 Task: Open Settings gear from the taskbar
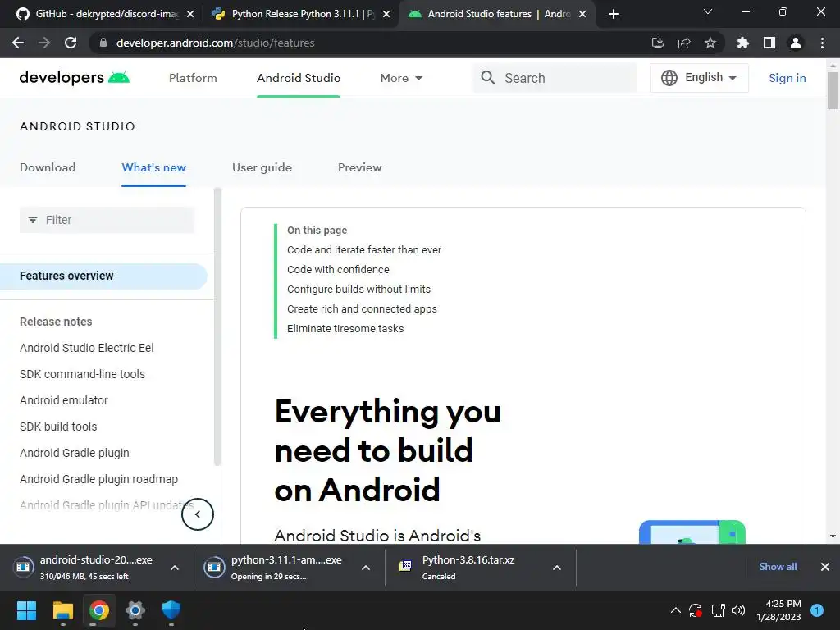pyautogui.click(x=135, y=610)
